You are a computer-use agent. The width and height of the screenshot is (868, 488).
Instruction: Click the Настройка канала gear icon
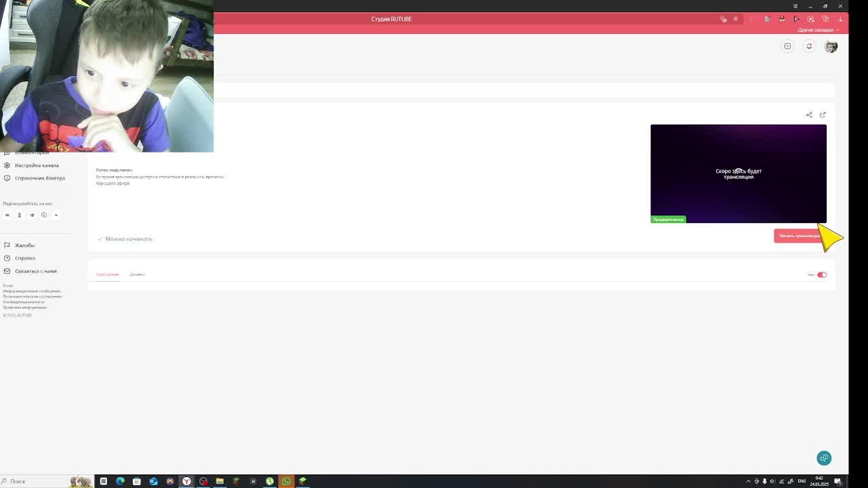pos(7,165)
